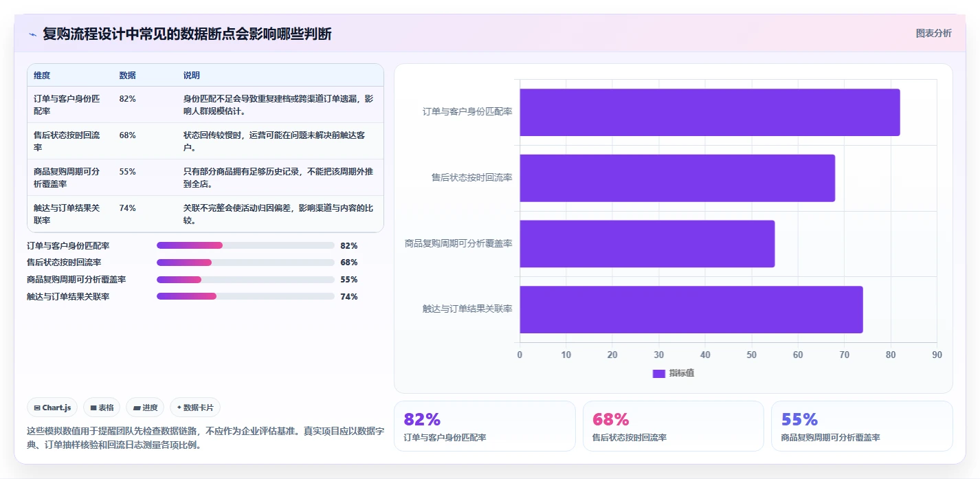Click the 售后状态按时回流率 progress bar
This screenshot has width=980, height=479.
coord(245,263)
